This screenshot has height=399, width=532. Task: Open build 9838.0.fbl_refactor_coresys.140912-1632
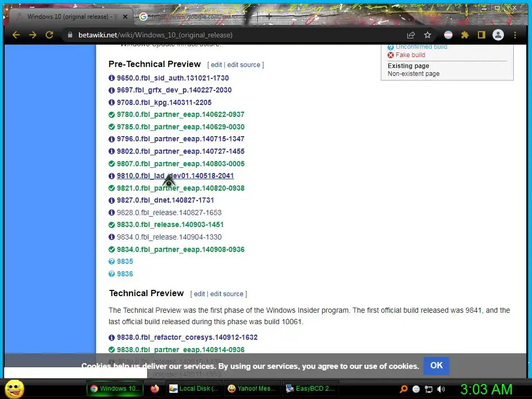[x=187, y=337]
